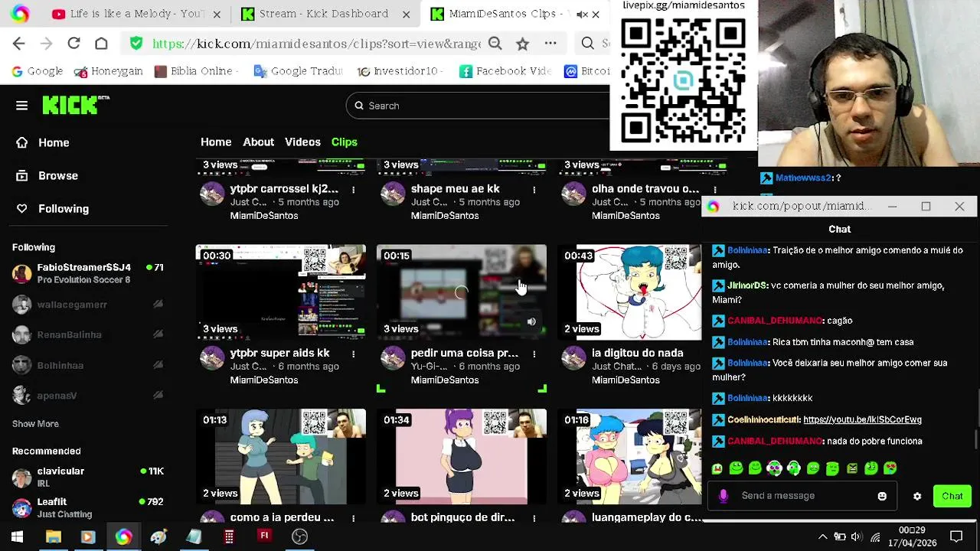
Task: Open recommended channel clavicular
Action: tap(88, 477)
